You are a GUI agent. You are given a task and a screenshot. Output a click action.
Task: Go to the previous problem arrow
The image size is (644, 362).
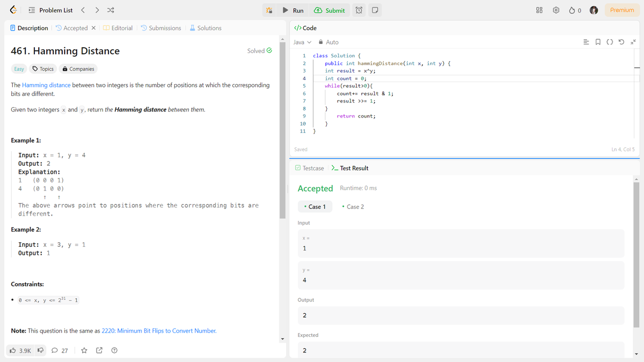83,10
